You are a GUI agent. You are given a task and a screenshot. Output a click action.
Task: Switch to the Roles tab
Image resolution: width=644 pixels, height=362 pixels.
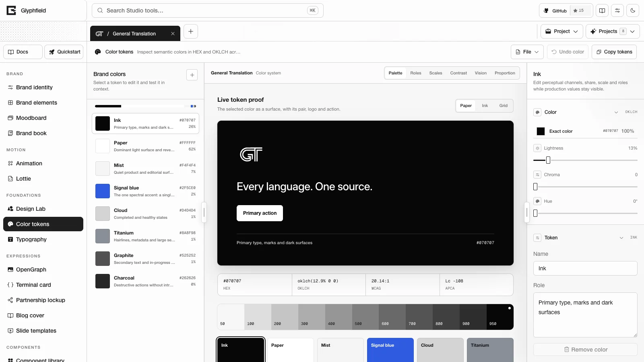tap(416, 73)
